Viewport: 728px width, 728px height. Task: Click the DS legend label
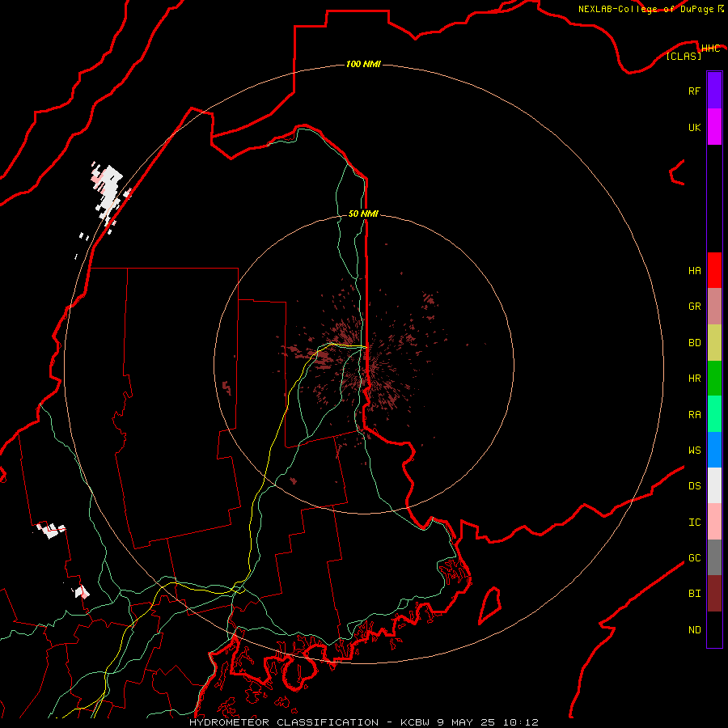[x=694, y=486]
